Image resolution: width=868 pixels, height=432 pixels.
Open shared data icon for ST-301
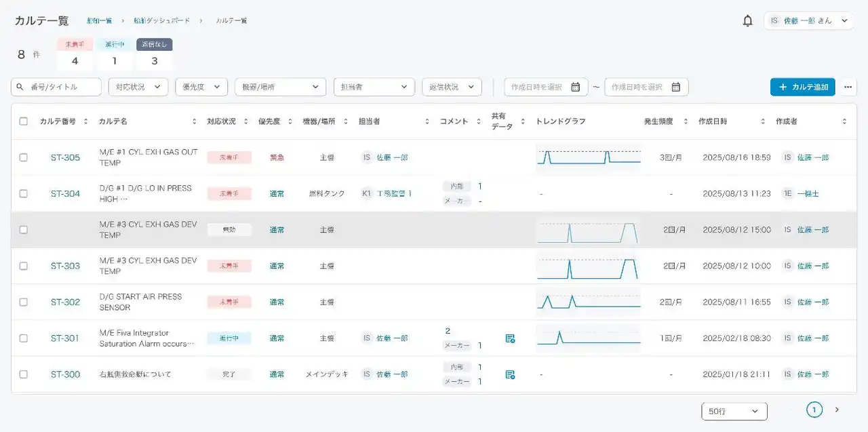pos(510,338)
